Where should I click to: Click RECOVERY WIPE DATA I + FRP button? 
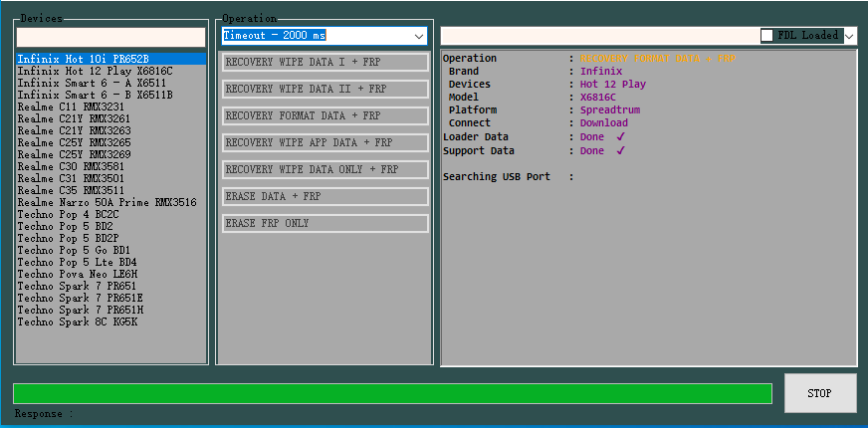[x=325, y=62]
